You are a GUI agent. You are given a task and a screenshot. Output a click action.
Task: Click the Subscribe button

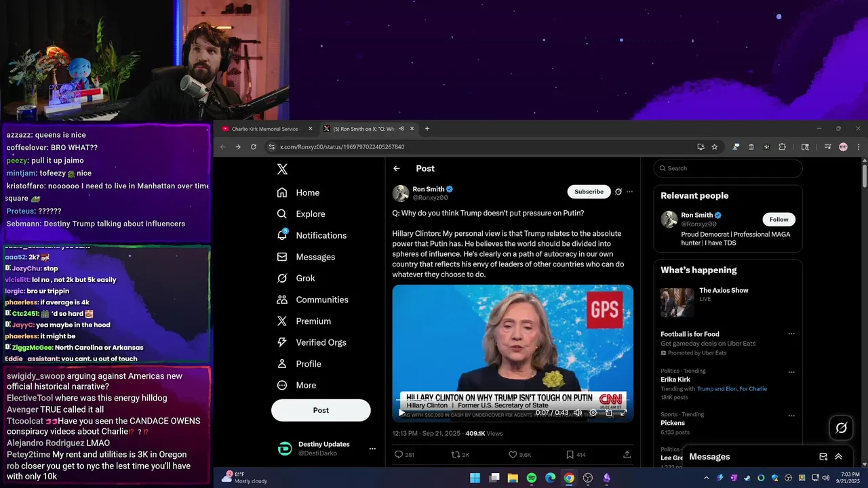[589, 192]
